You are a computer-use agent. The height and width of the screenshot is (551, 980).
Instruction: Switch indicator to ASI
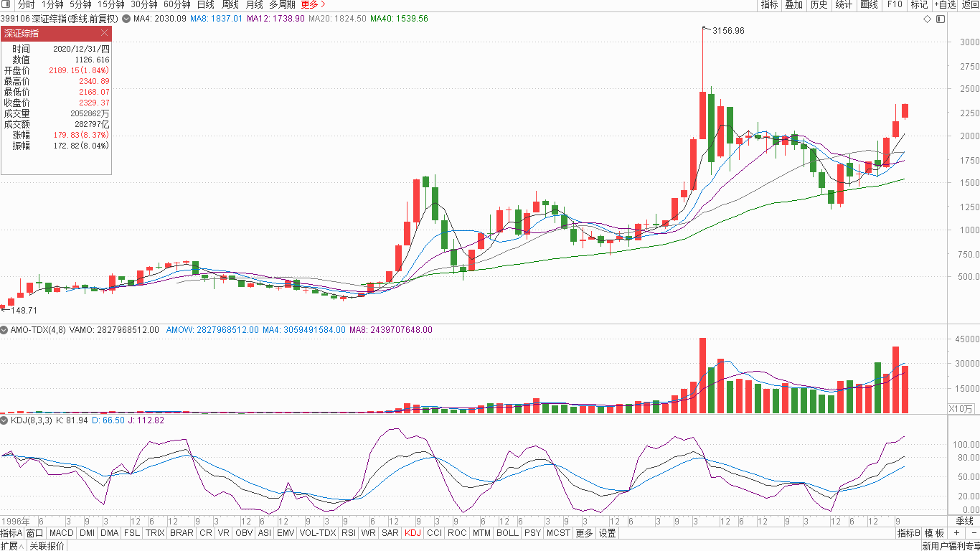(x=265, y=533)
